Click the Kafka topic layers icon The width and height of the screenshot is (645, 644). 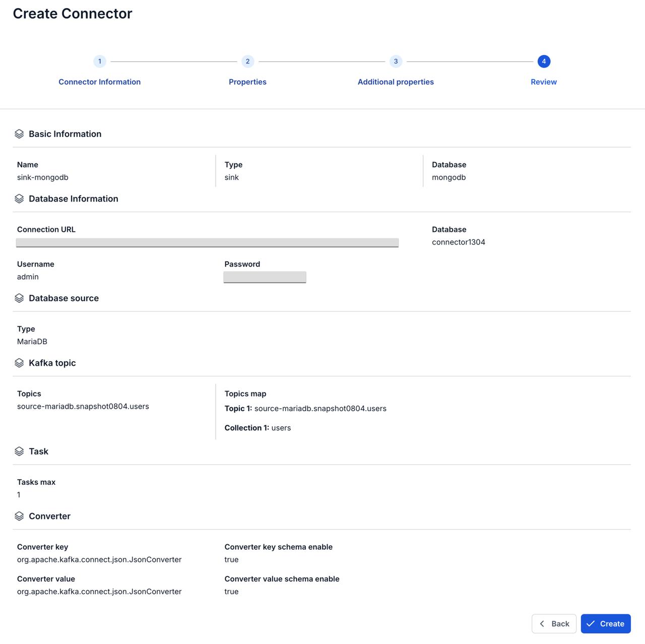coord(19,363)
